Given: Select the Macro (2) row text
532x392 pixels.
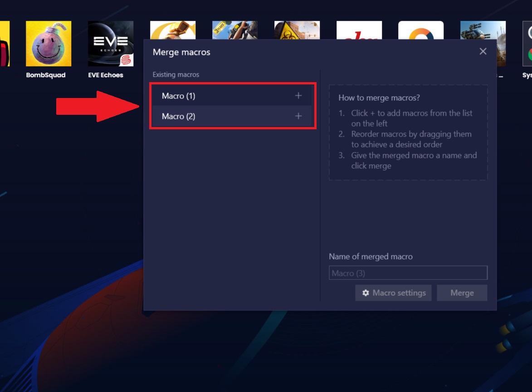Looking at the screenshot, I should click(178, 117).
